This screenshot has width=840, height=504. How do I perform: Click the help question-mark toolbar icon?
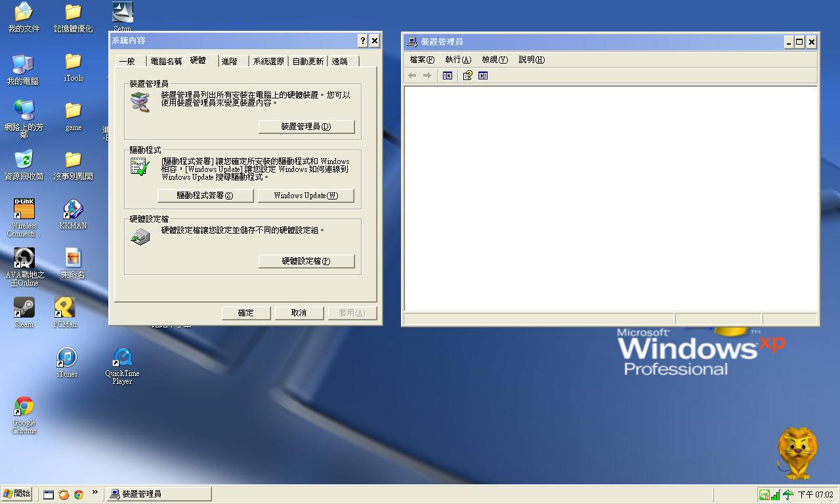tap(467, 75)
